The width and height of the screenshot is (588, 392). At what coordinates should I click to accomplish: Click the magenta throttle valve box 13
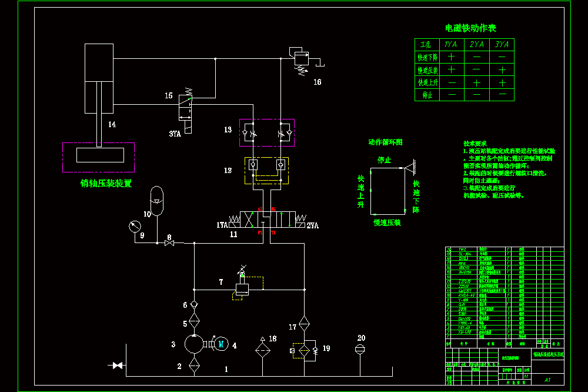tap(267, 132)
